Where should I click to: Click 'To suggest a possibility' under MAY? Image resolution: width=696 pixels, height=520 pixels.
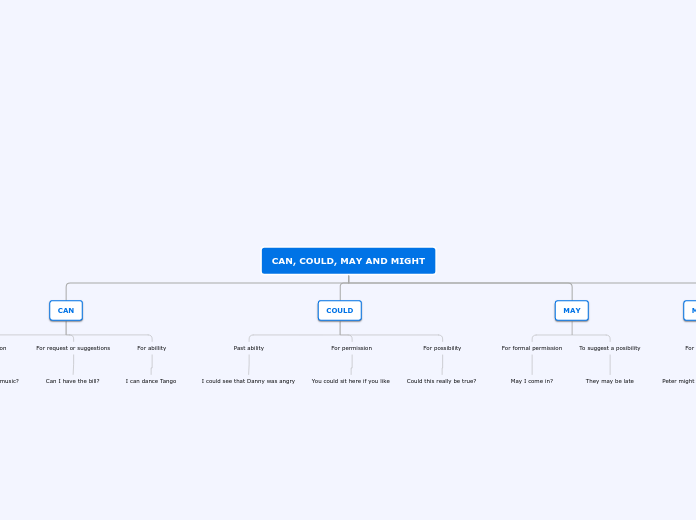tap(610, 348)
